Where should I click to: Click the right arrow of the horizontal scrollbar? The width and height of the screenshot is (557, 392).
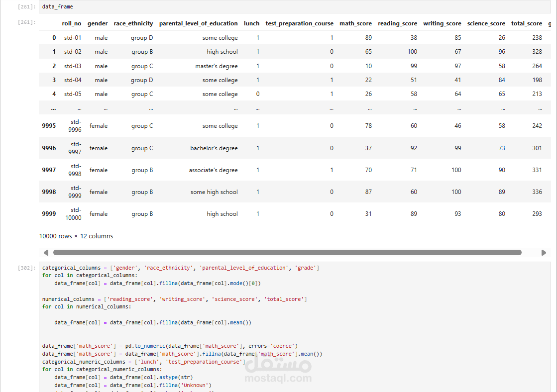pyautogui.click(x=544, y=253)
